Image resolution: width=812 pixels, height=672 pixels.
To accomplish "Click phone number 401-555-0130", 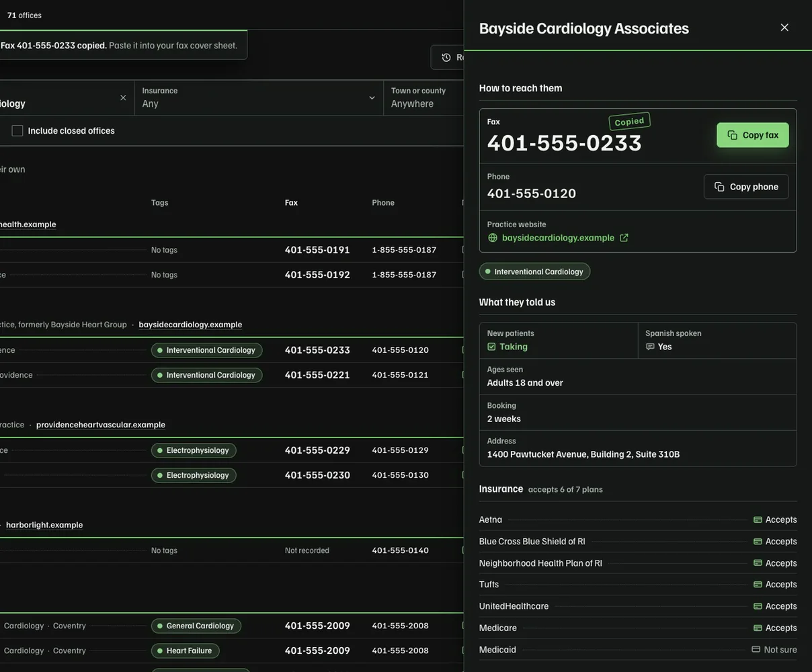I will [401, 475].
